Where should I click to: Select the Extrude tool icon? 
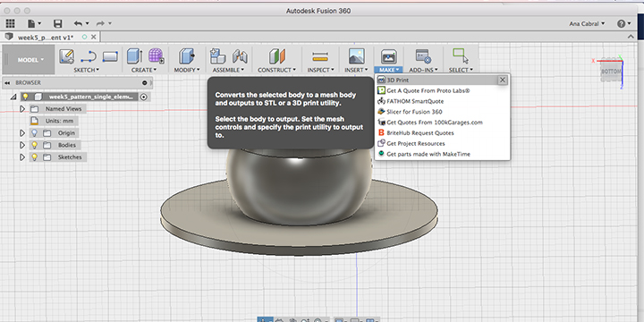(x=134, y=56)
